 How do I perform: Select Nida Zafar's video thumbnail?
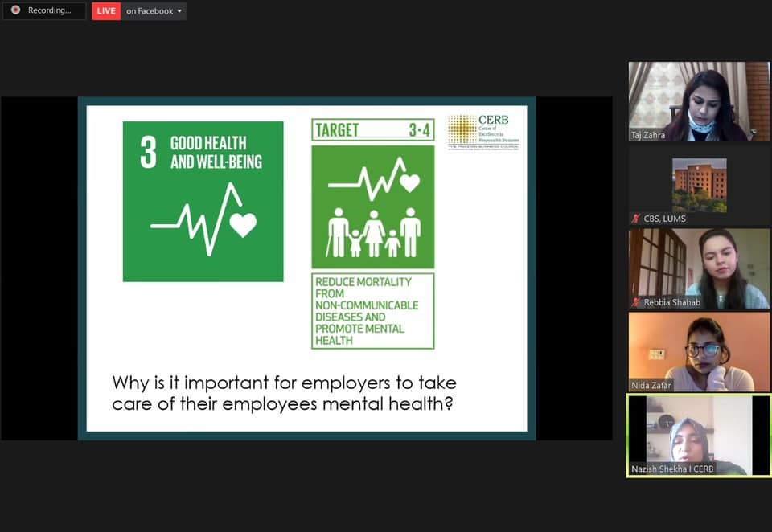click(x=699, y=352)
